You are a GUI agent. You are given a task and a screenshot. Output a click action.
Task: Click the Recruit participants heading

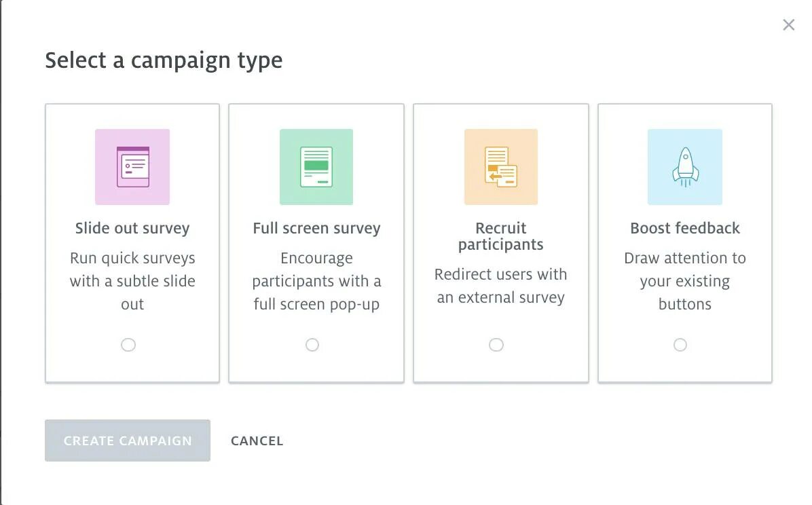(x=501, y=236)
